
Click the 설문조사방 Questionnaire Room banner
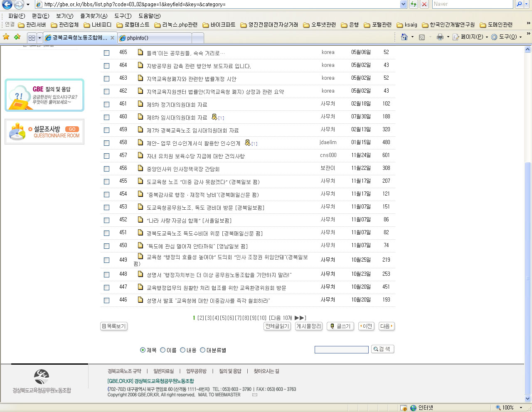(x=44, y=132)
